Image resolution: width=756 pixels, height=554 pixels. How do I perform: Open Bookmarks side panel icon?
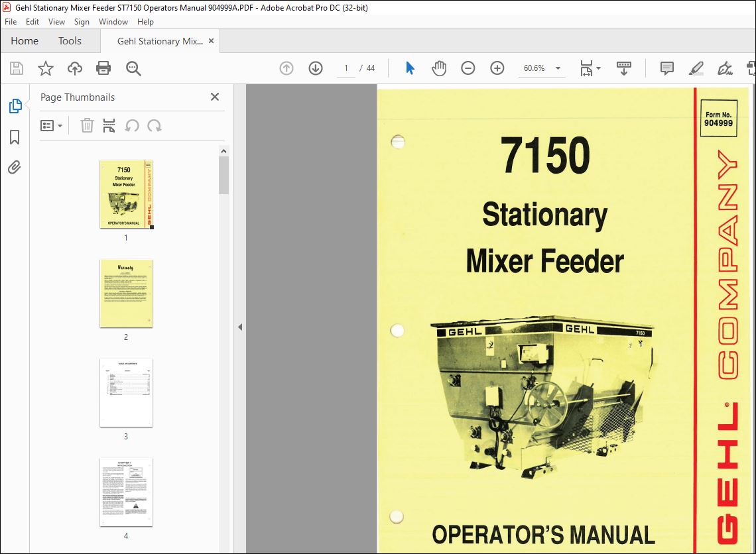point(15,137)
